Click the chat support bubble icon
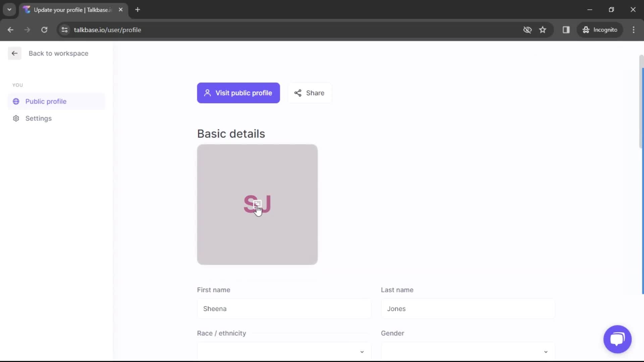644x362 pixels. point(618,339)
